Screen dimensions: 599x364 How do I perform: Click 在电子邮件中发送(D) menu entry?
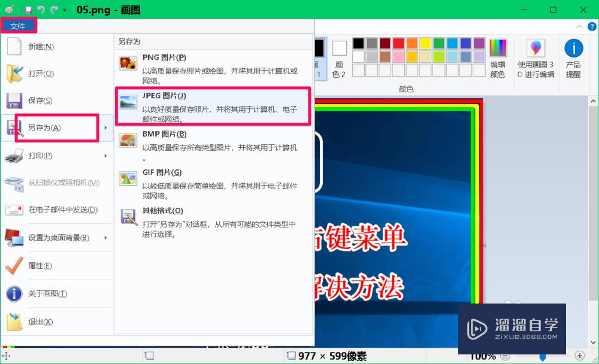(58, 210)
